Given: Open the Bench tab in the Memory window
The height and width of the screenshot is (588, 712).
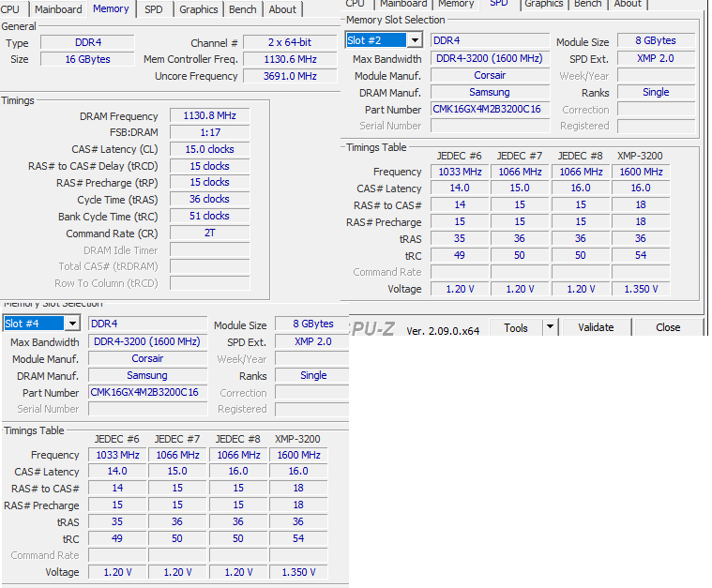Looking at the screenshot, I should 242,9.
